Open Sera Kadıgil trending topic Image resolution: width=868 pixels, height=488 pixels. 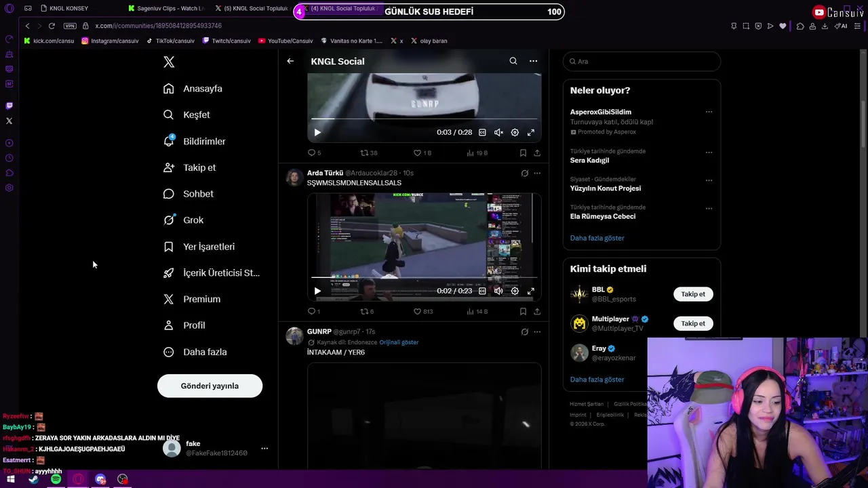(589, 161)
